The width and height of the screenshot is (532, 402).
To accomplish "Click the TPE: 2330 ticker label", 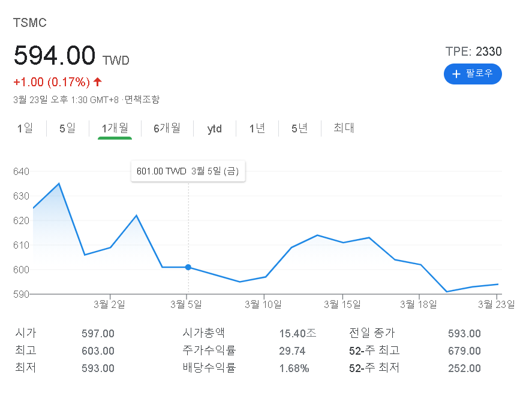I will point(473,52).
